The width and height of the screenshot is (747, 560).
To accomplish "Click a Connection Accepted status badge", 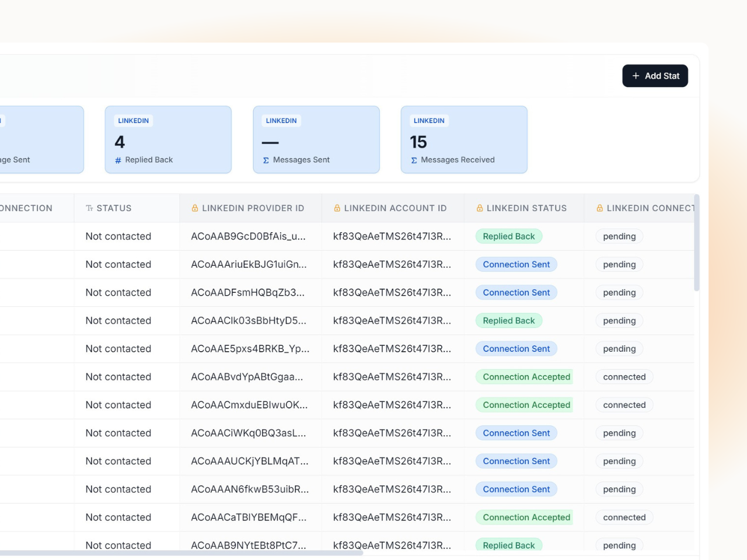I will tap(525, 377).
